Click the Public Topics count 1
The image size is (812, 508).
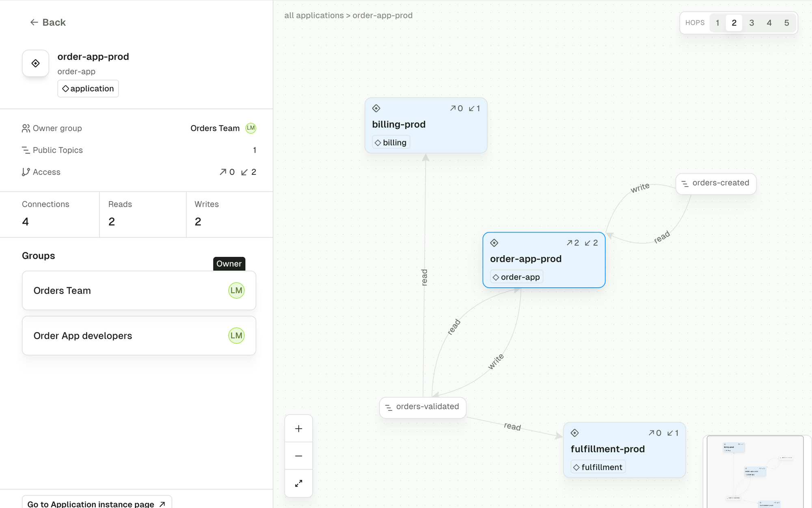tap(255, 150)
